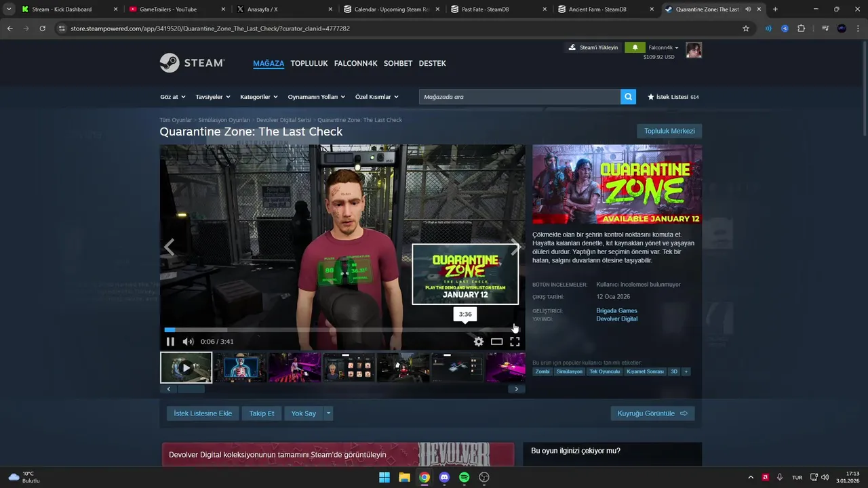Expand the Özel Kısımlar dropdown
This screenshot has height=488, width=868.
(377, 97)
